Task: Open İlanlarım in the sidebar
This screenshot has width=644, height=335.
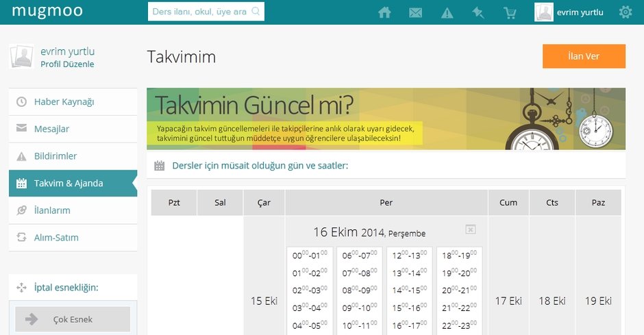Action: tap(73, 210)
